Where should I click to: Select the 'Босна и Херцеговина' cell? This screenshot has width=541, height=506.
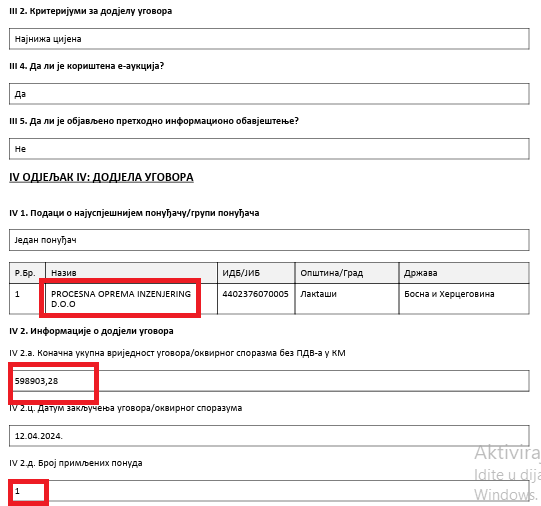[x=464, y=299]
